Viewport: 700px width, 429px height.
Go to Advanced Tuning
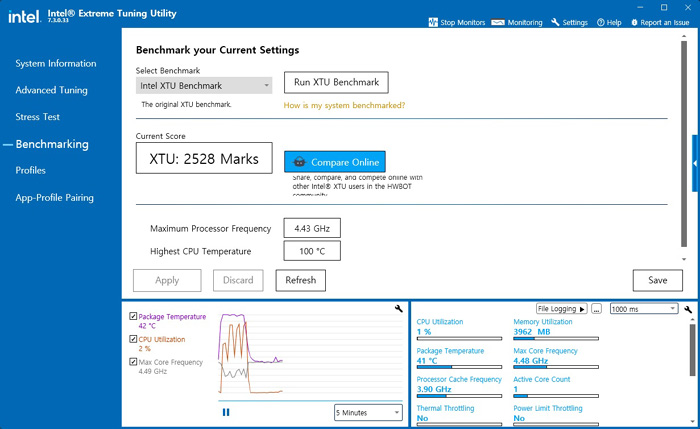coord(51,90)
